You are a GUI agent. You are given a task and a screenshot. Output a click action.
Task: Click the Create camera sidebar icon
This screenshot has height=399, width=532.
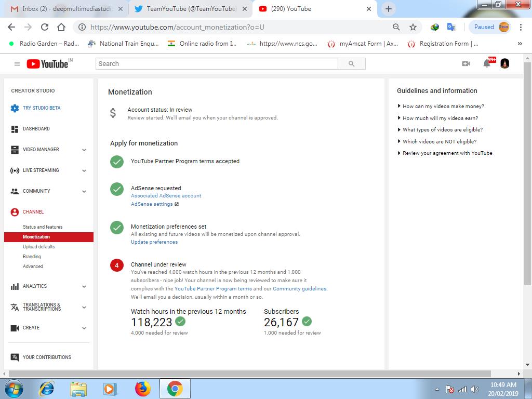coord(15,328)
